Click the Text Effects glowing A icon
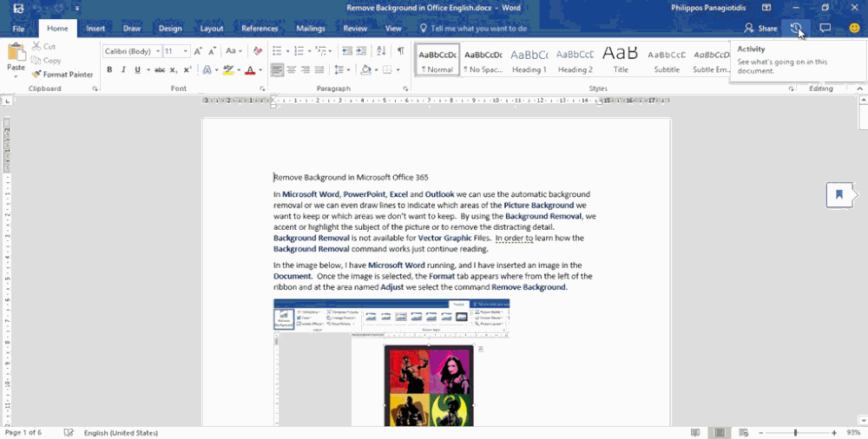Image resolution: width=868 pixels, height=439 pixels. [x=207, y=69]
